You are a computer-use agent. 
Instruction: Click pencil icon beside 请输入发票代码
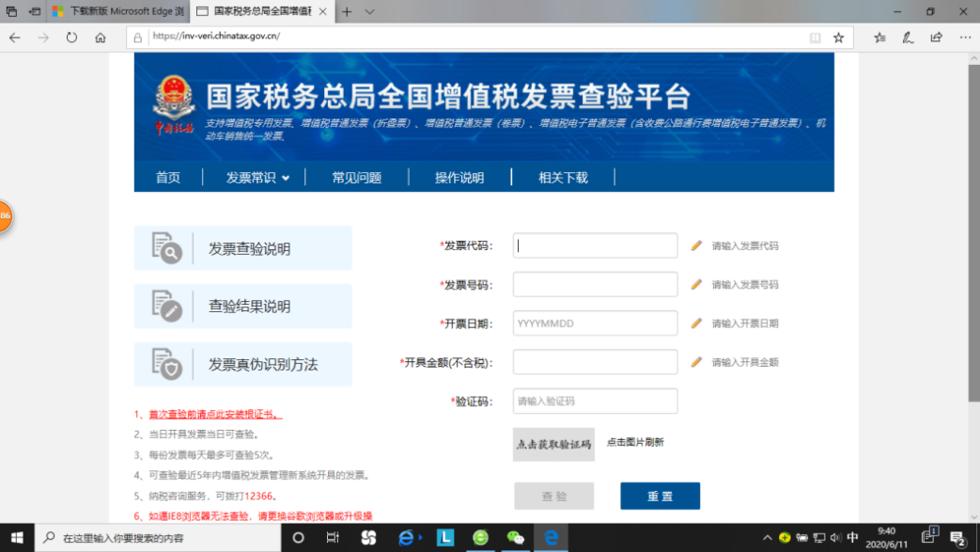(696, 246)
